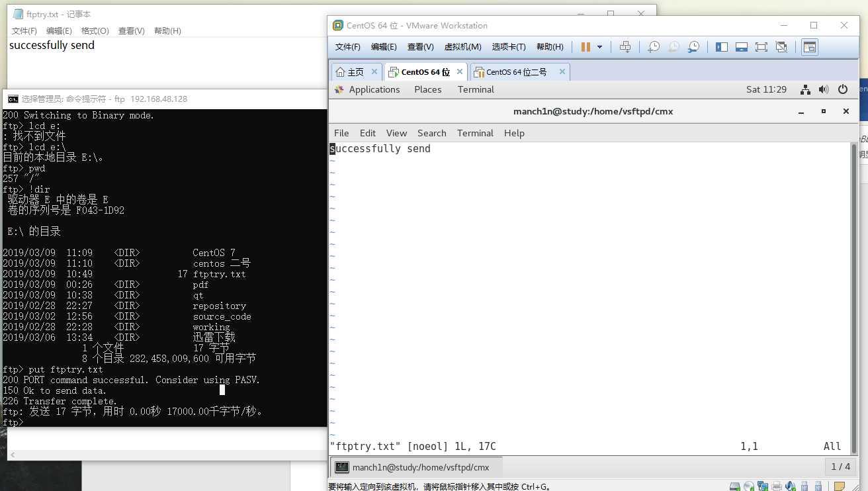
Task: Open VMware 编辑(E) menu
Action: point(384,47)
